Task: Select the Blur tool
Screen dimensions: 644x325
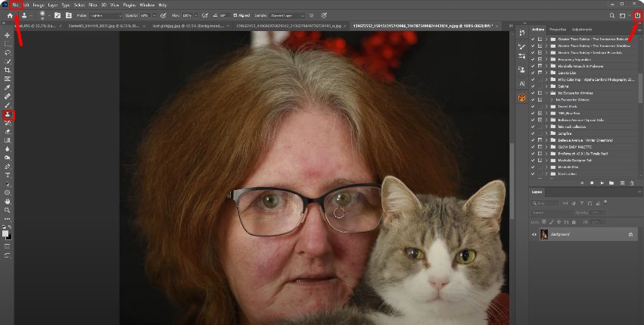Action: click(x=8, y=149)
